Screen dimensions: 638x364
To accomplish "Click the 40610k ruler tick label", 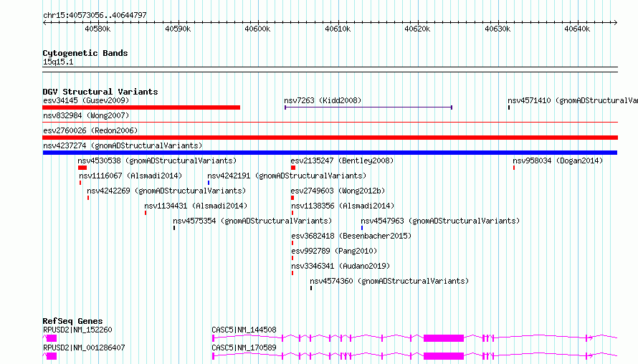I will click(338, 29).
